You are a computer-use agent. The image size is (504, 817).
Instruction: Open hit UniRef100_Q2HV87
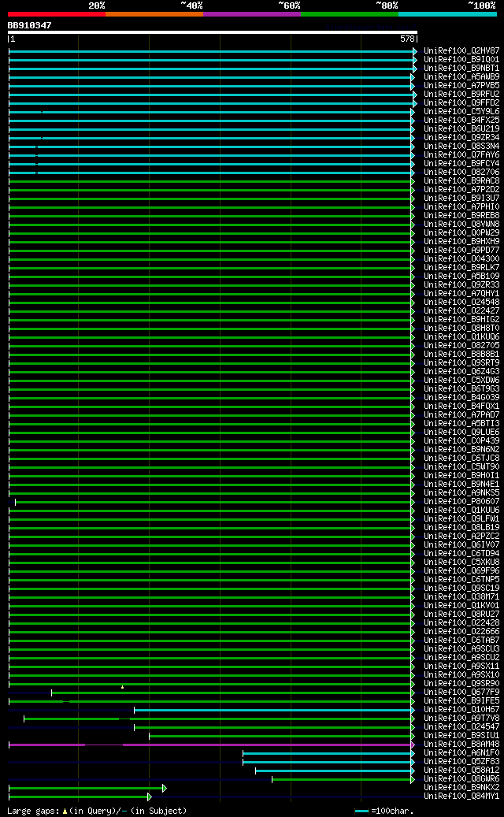[x=461, y=51]
